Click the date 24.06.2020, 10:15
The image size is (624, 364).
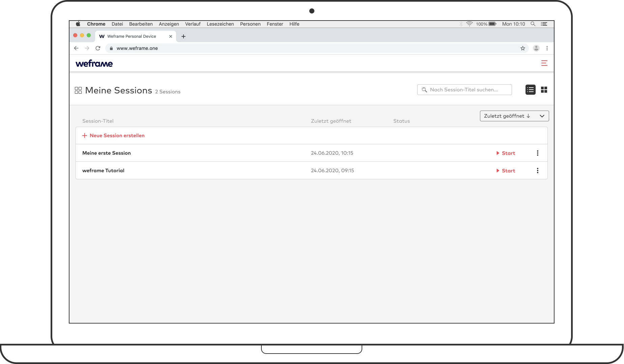[332, 153]
